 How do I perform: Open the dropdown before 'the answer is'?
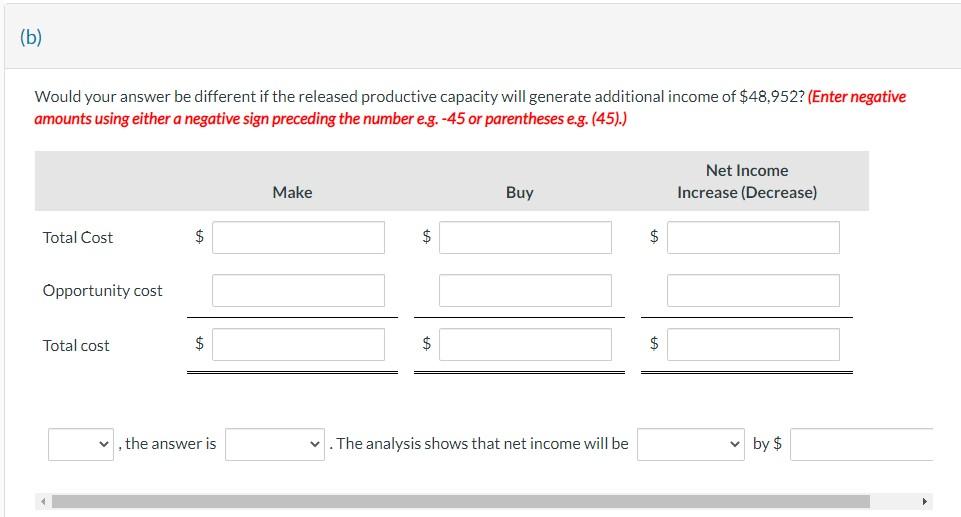pyautogui.click(x=81, y=444)
